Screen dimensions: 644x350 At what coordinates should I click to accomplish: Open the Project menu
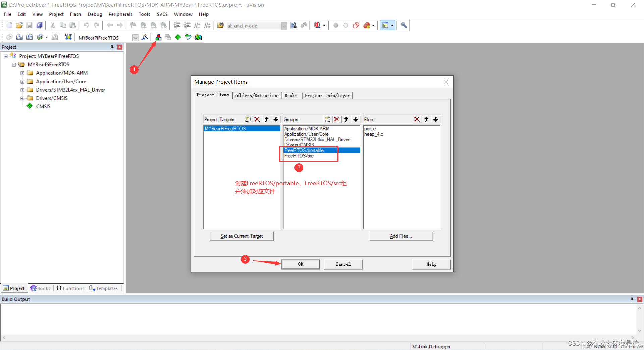(x=56, y=14)
